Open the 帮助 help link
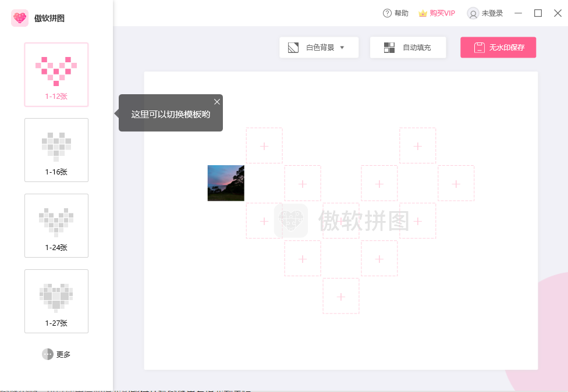This screenshot has width=568, height=392. click(x=396, y=13)
